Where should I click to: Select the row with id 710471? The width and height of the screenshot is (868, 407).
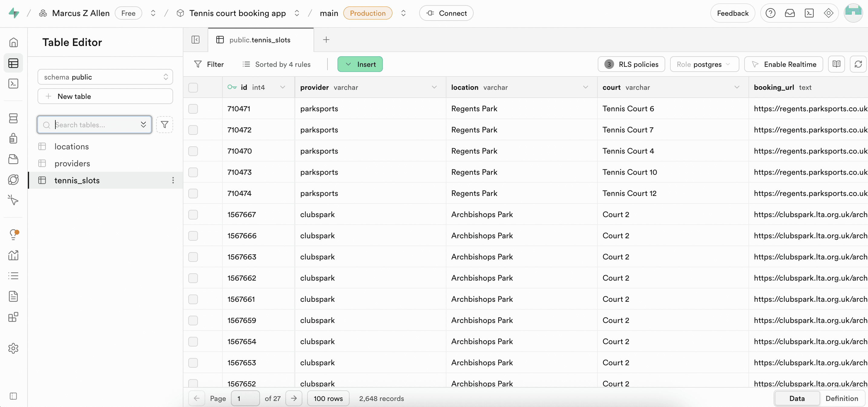(x=193, y=109)
